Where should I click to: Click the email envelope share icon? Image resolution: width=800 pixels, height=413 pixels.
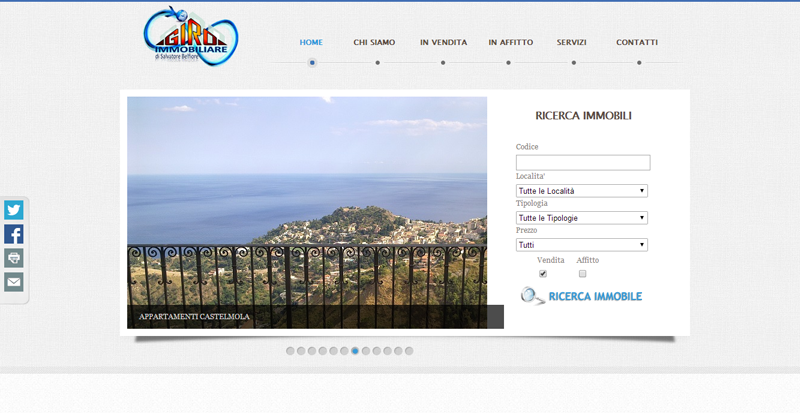click(14, 282)
